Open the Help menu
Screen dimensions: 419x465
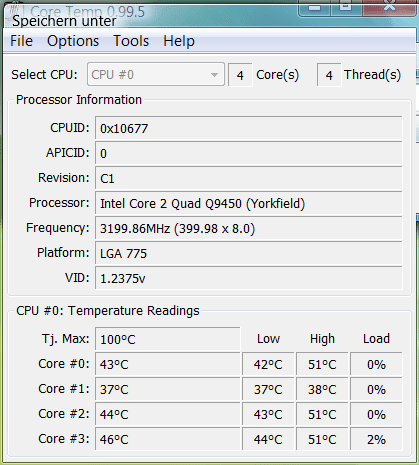coord(179,41)
